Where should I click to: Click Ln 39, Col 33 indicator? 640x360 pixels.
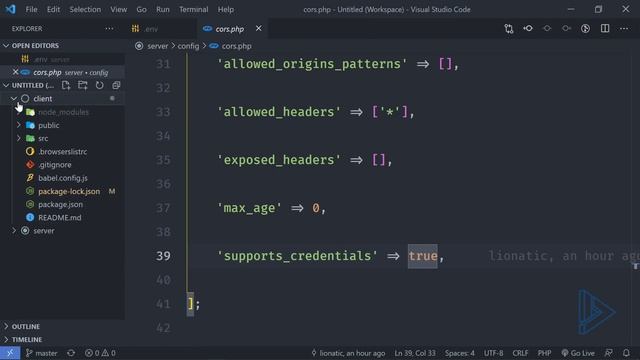coord(415,353)
